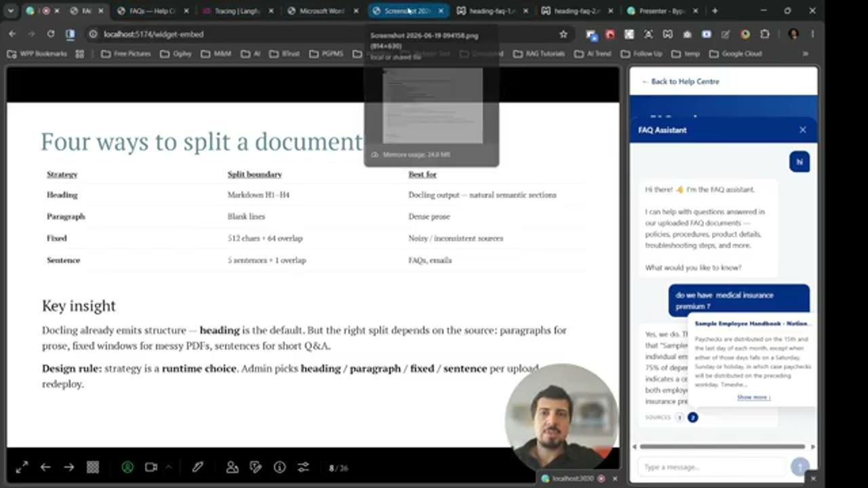Click the '512 chars + 64 overlap' cell

coord(265,239)
